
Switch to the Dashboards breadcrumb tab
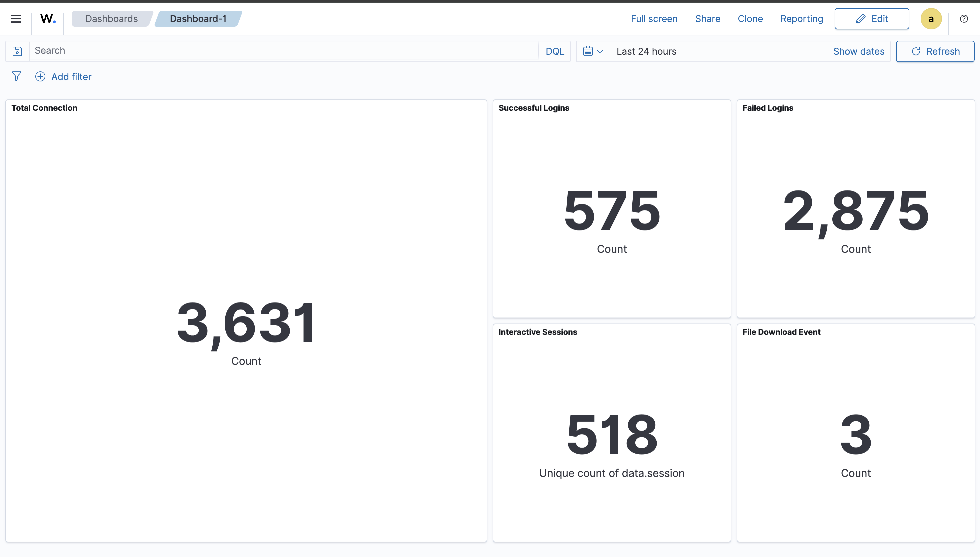click(111, 18)
